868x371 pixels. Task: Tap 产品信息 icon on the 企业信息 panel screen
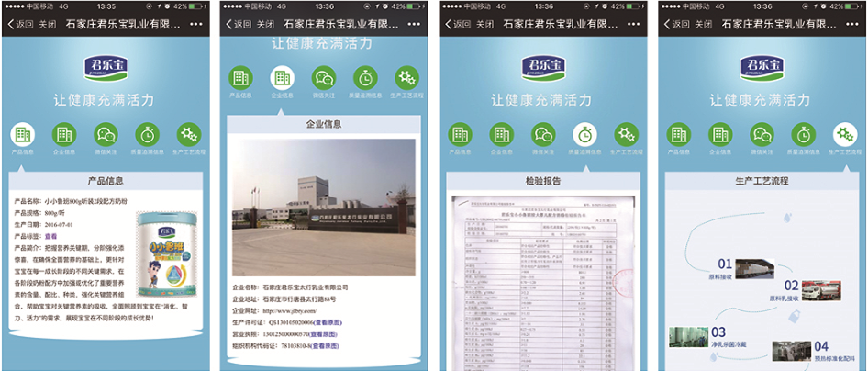coord(240,78)
